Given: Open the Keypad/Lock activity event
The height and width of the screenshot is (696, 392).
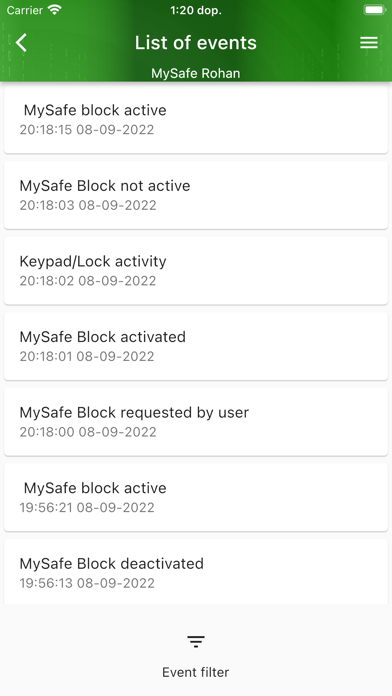Looking at the screenshot, I should pyautogui.click(x=196, y=270).
